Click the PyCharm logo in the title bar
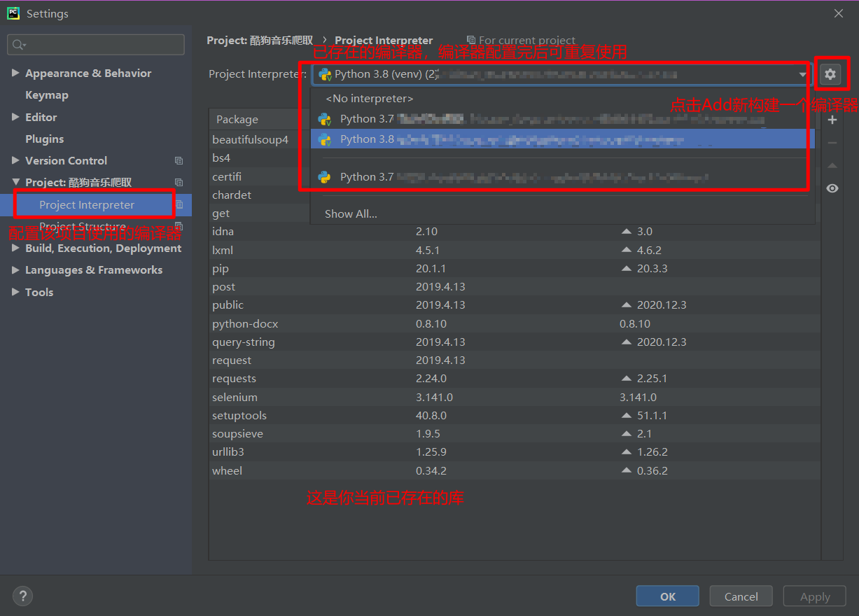 [x=13, y=13]
